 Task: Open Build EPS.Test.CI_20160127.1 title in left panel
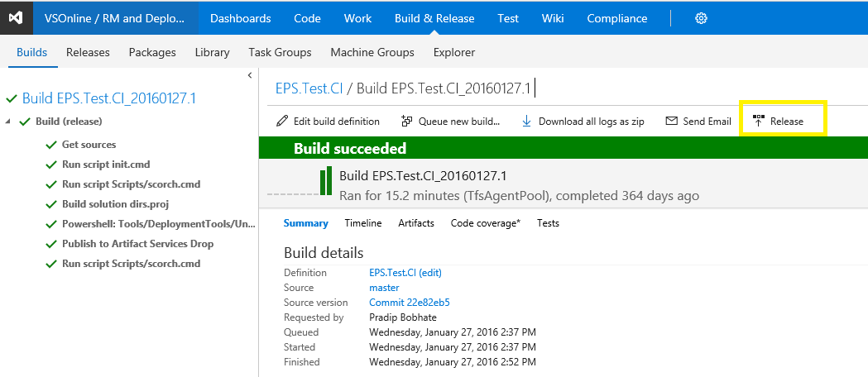point(109,98)
